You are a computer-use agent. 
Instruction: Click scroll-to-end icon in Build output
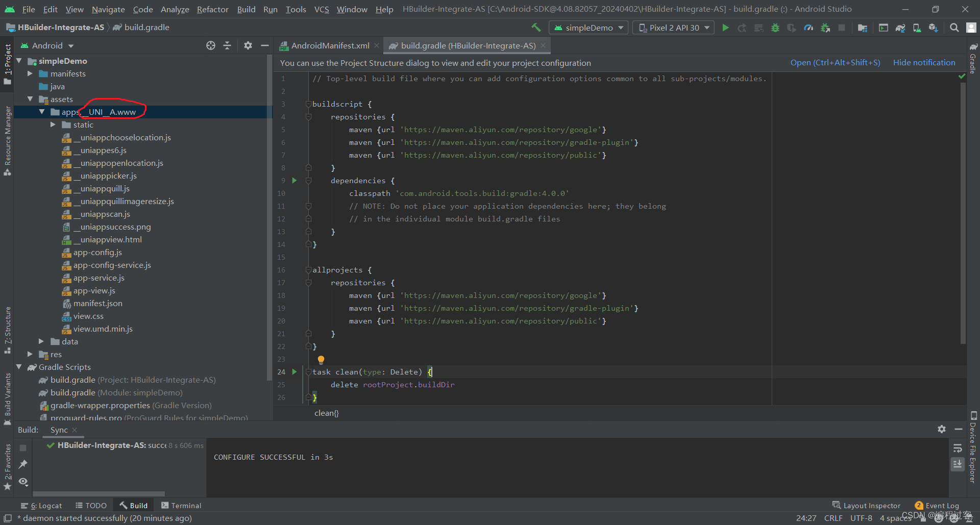coord(958,464)
